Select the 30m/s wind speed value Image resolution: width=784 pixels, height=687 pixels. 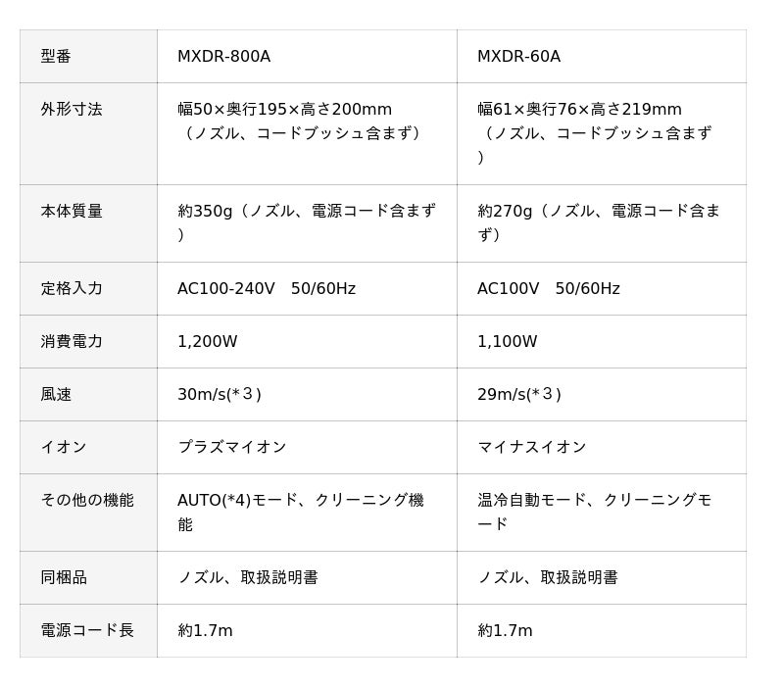[x=220, y=395]
